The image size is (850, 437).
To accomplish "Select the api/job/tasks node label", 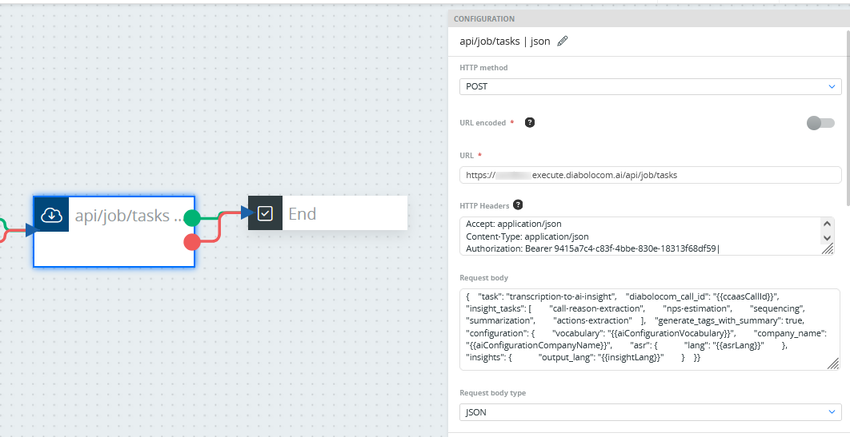I will point(128,215).
